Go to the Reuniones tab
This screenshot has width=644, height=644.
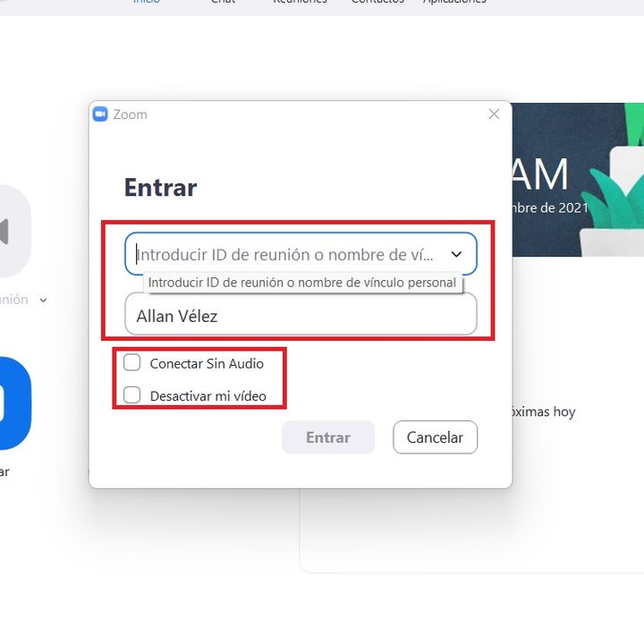(301, 3)
